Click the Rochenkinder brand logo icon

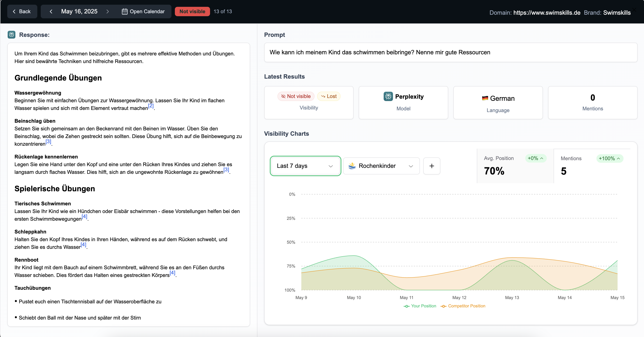(x=352, y=166)
